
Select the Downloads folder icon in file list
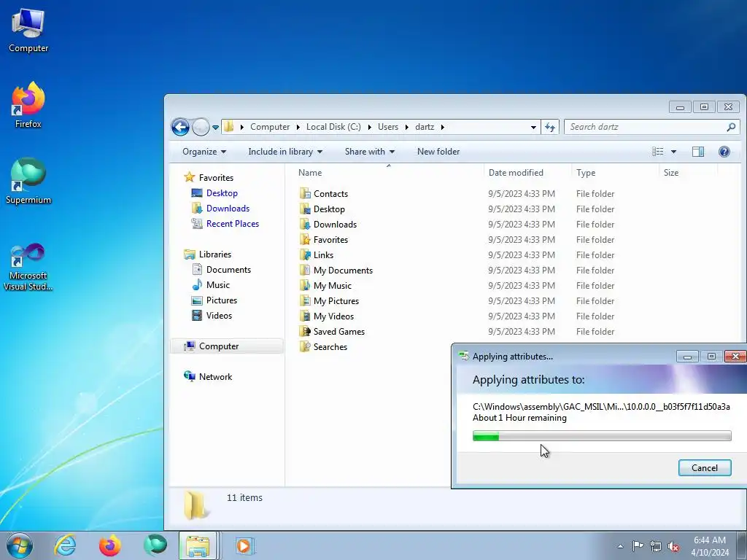click(x=305, y=225)
